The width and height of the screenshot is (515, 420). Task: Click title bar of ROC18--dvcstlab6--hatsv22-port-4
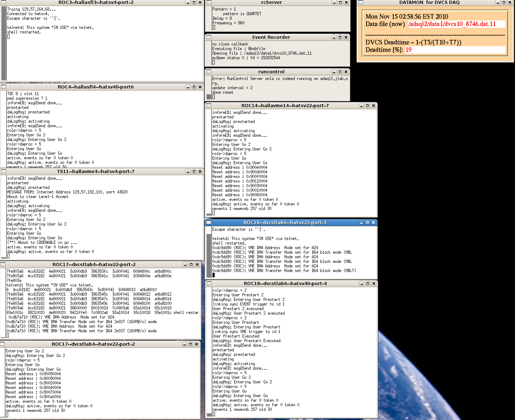tap(285, 222)
